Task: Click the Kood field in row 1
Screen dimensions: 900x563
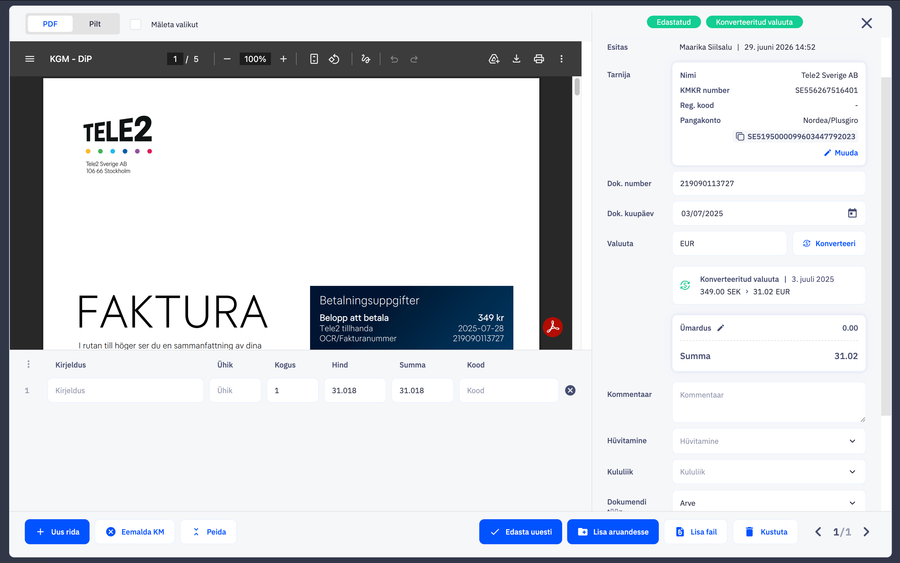Action: point(509,390)
